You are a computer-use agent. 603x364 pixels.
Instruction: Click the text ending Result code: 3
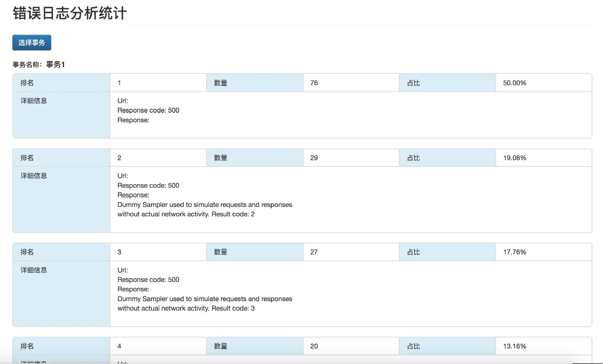(186, 308)
